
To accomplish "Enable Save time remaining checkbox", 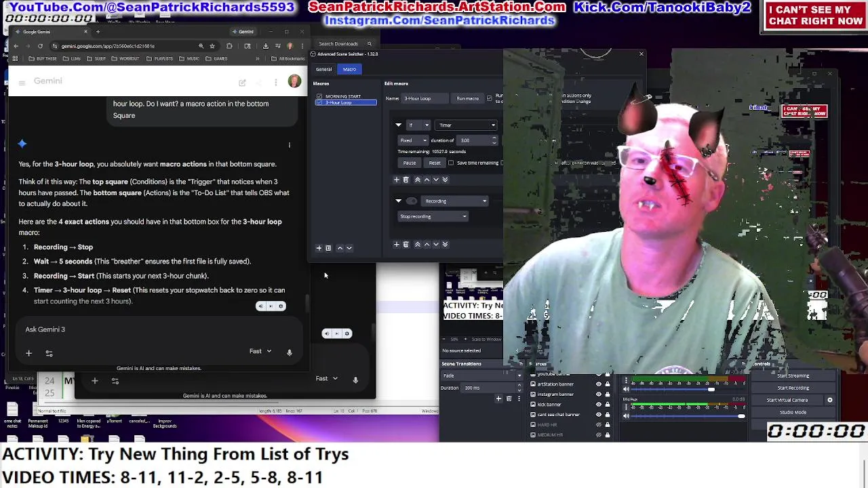I will 451,163.
